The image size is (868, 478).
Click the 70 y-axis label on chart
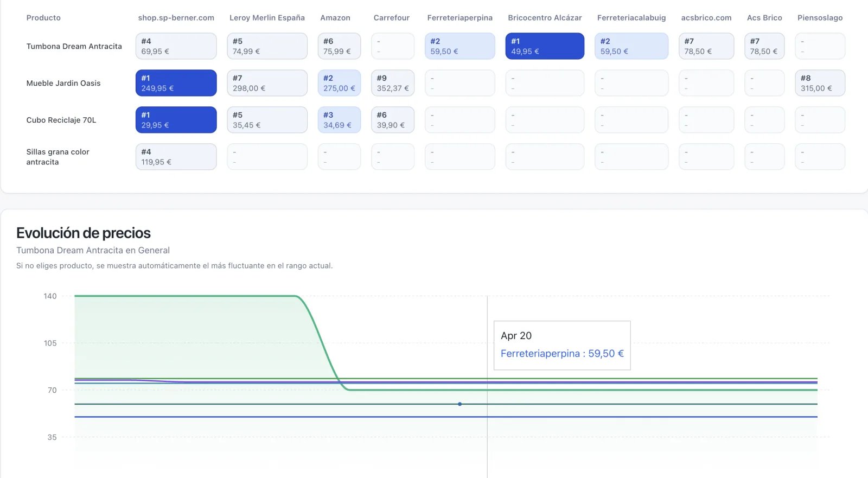pyautogui.click(x=52, y=390)
